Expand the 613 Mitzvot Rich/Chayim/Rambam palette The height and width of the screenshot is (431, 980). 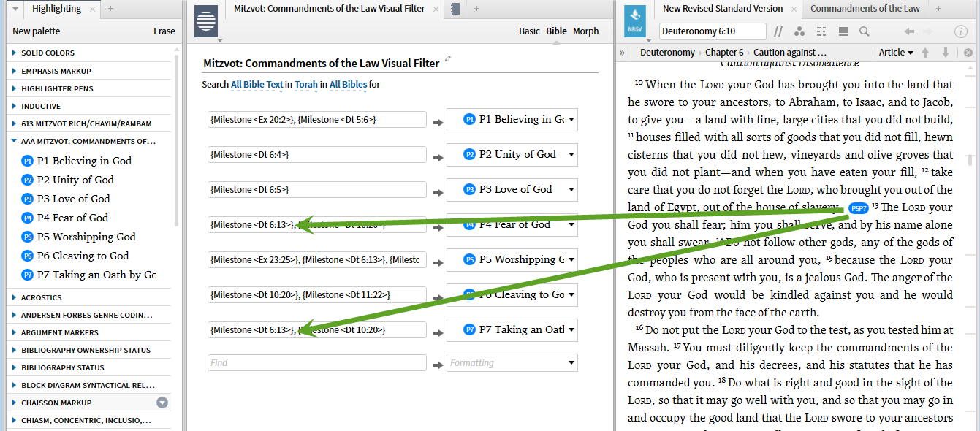[x=15, y=123]
